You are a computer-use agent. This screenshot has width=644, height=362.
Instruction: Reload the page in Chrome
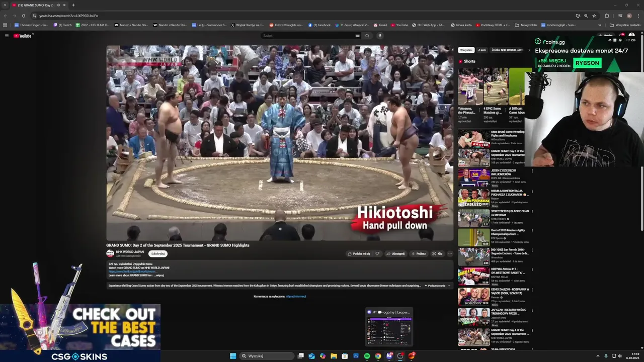(x=24, y=16)
